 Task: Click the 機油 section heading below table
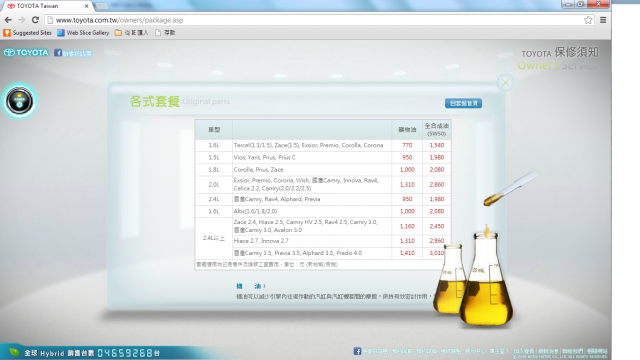click(251, 286)
